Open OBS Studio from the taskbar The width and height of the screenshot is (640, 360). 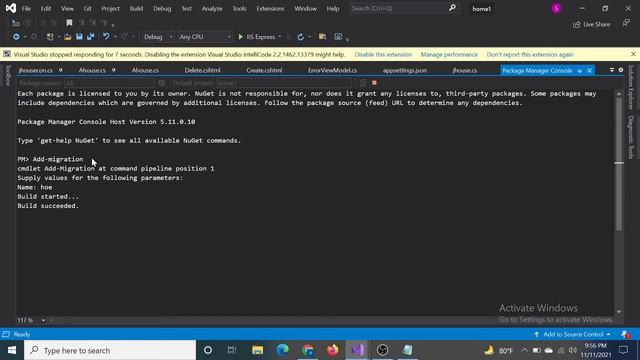point(382,350)
